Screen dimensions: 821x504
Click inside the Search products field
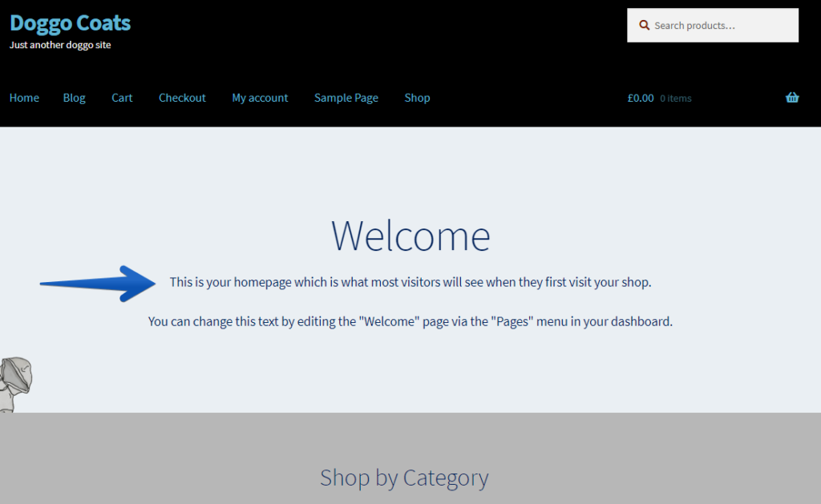pos(712,25)
